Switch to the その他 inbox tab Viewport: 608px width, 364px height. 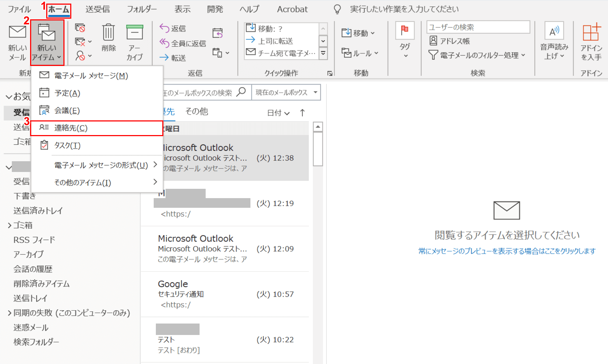[x=196, y=111]
